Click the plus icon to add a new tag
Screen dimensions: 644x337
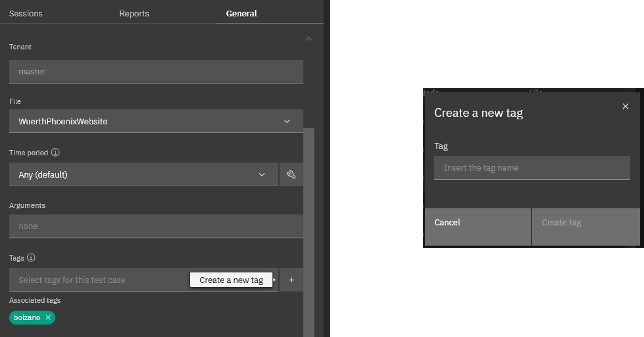[292, 280]
